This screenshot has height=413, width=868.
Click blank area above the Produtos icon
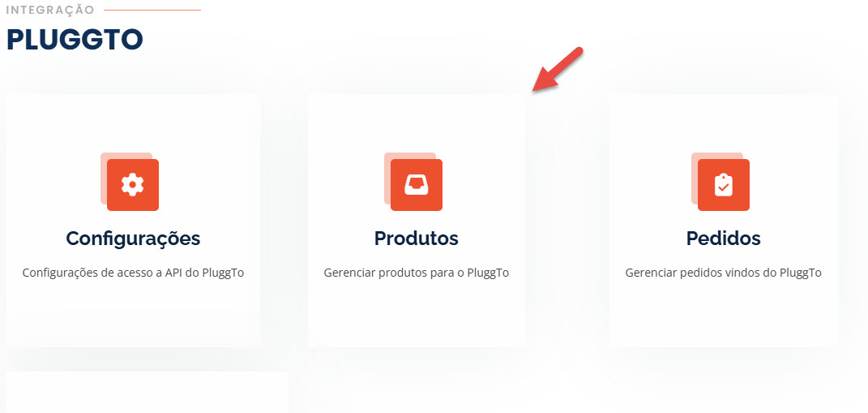pos(417,122)
